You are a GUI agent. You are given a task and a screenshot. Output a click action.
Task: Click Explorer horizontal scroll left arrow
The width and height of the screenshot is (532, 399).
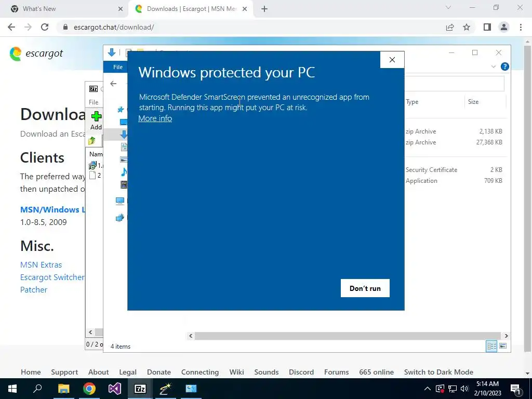(191, 336)
